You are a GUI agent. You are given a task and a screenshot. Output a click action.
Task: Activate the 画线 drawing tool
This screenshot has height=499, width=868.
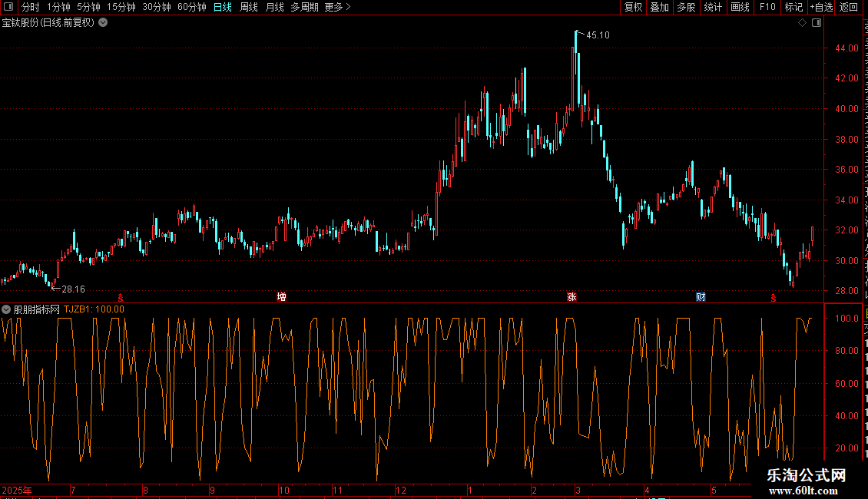[x=740, y=7]
